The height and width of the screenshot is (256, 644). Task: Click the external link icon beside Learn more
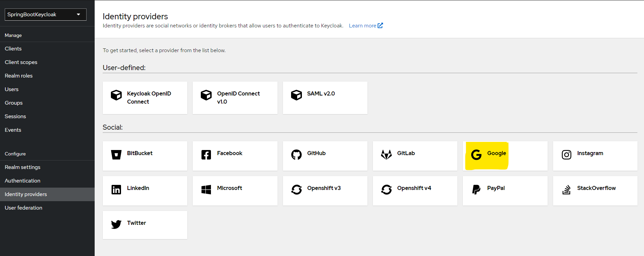click(x=380, y=25)
